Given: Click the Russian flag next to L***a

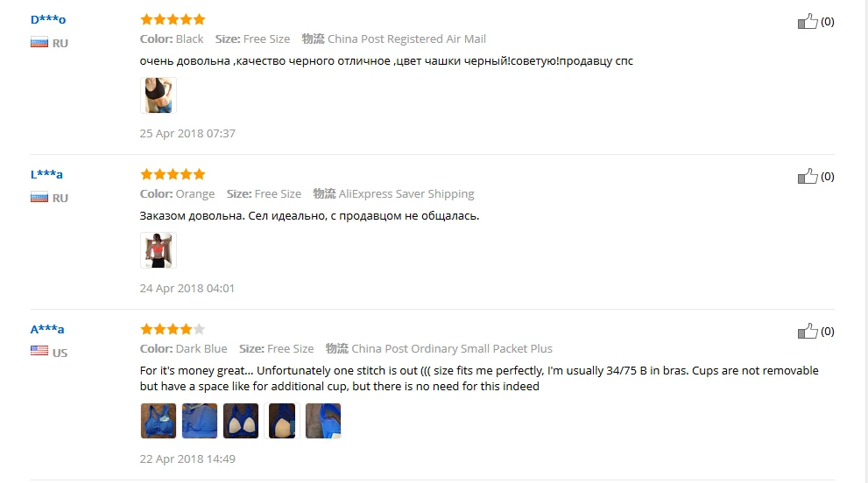Looking at the screenshot, I should point(39,198).
